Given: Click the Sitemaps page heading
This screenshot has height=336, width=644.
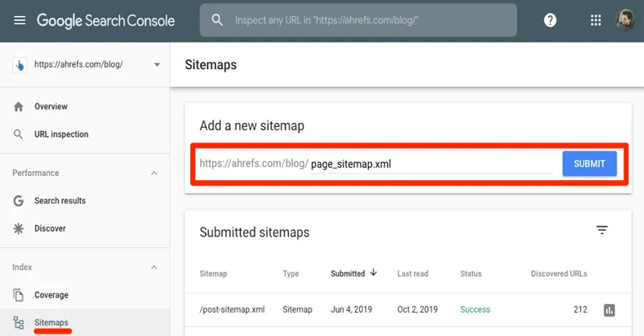Looking at the screenshot, I should tap(211, 65).
